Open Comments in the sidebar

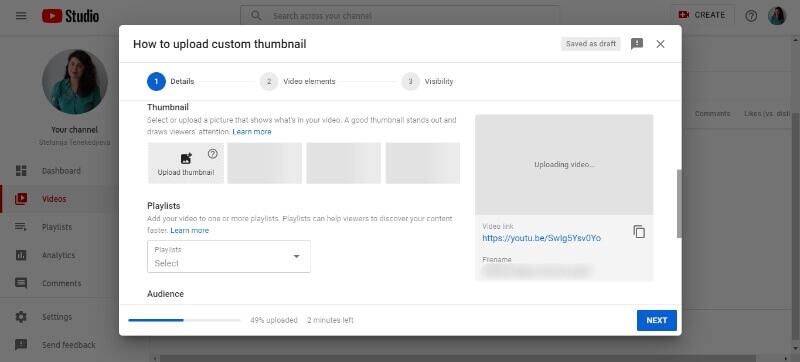pyautogui.click(x=60, y=283)
